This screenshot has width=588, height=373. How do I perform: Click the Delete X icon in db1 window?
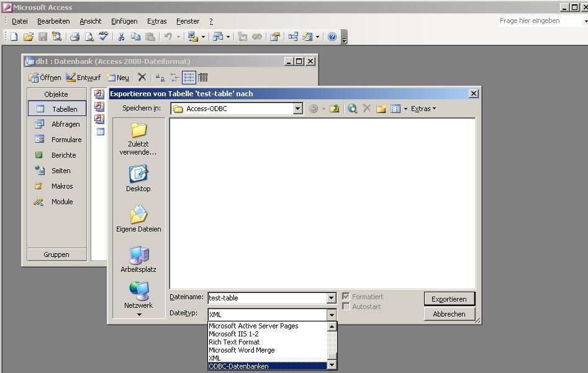tap(142, 77)
